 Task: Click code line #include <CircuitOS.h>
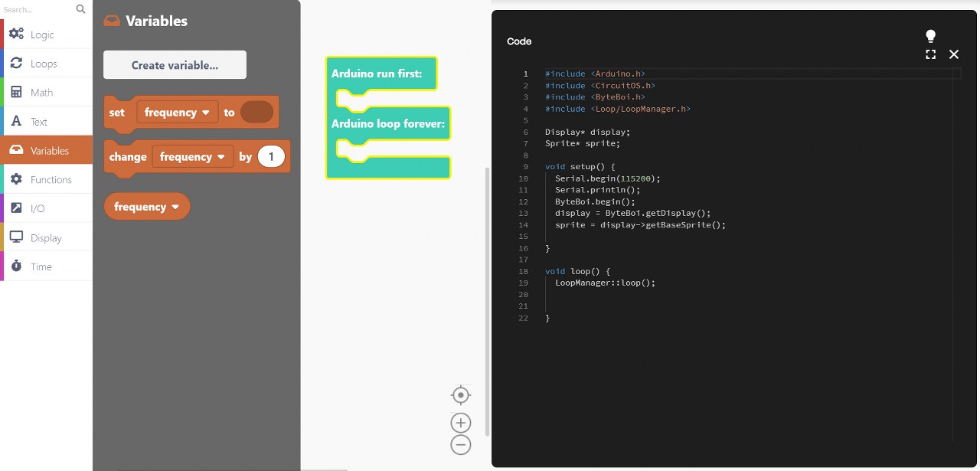[x=600, y=86]
